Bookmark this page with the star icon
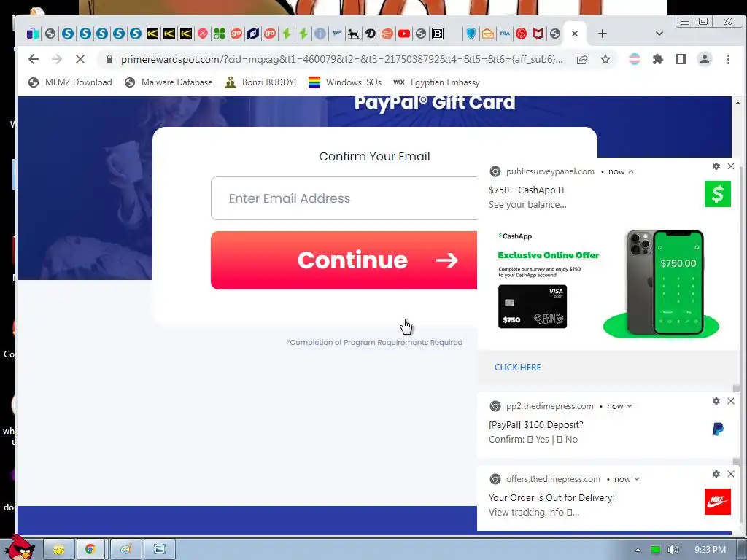Viewport: 747px width, 560px height. [605, 59]
